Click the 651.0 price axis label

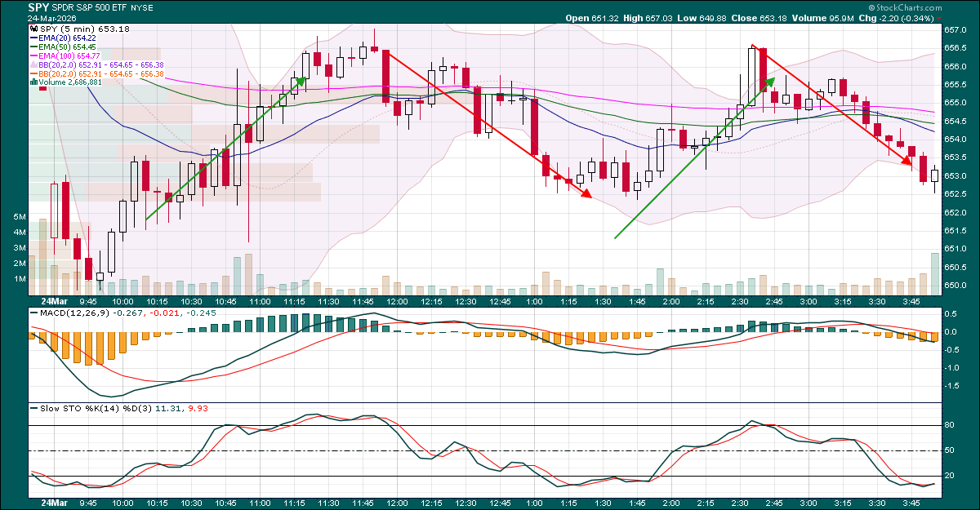(x=955, y=249)
